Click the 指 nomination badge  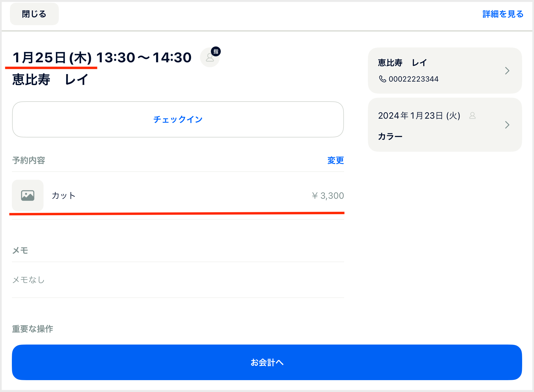coord(216,51)
